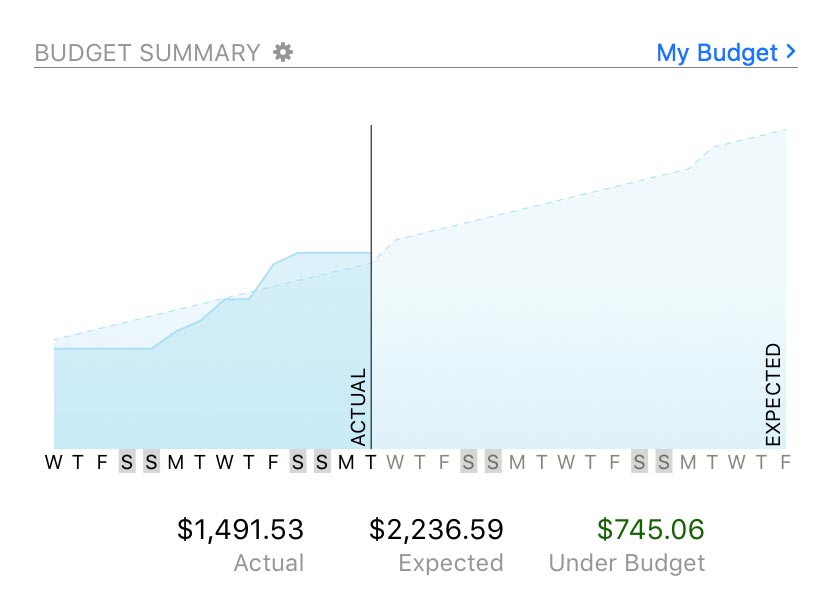The width and height of the screenshot is (820, 596).
Task: Select the $1,491.53 actual amount
Action: point(240,529)
